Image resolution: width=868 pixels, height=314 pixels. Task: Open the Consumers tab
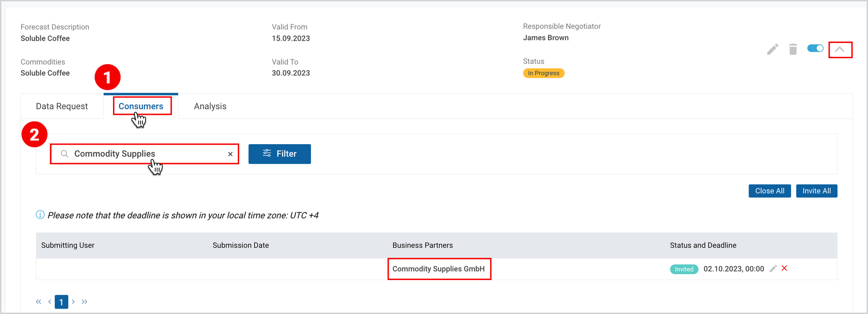pos(141,106)
